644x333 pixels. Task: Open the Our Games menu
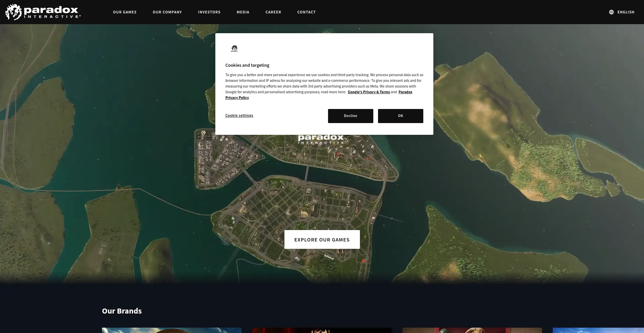click(125, 12)
